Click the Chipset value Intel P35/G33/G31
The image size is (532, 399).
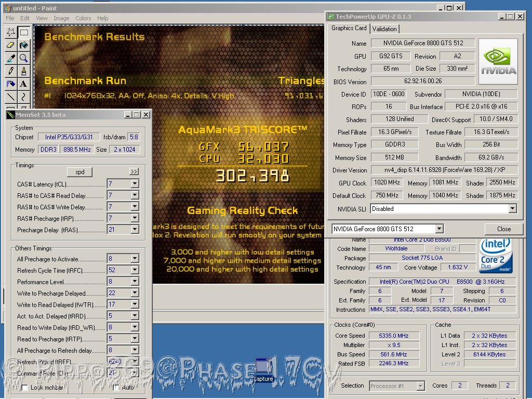(69, 137)
